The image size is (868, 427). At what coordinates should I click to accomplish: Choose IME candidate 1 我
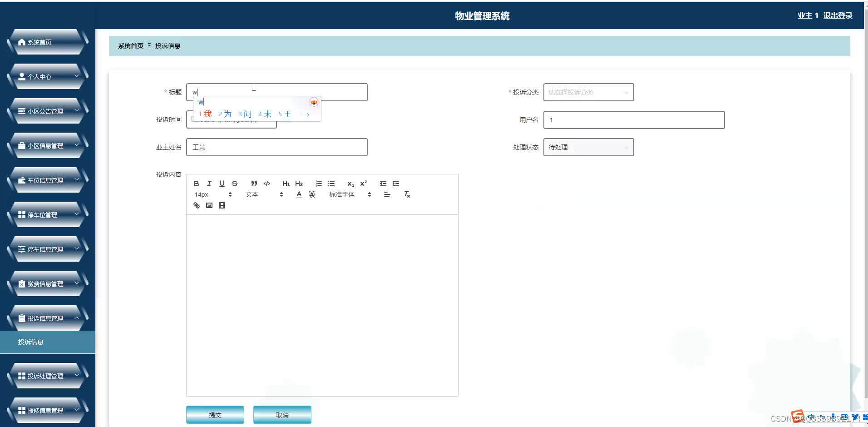[205, 114]
